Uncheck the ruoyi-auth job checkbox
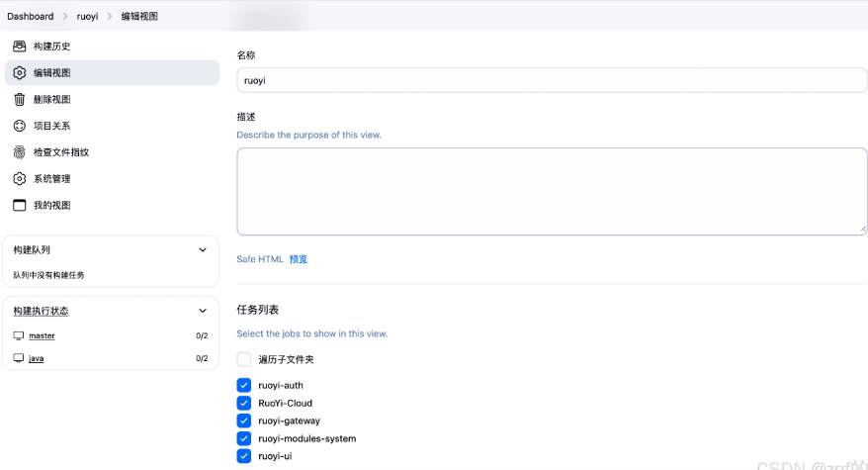Image resolution: width=868 pixels, height=470 pixels. click(244, 386)
